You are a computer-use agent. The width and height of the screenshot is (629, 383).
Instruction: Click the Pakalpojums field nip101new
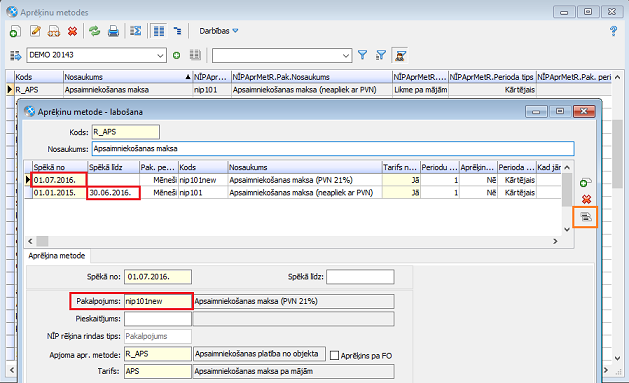tap(158, 301)
